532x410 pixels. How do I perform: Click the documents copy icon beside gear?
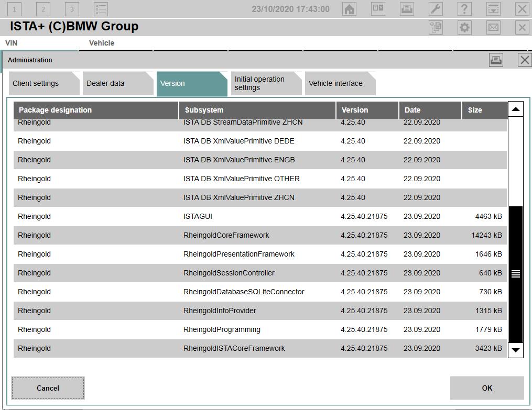[436, 28]
